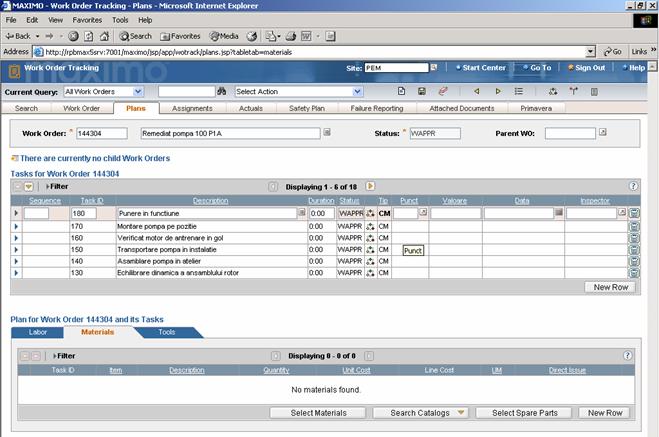Image resolution: width=659 pixels, height=437 pixels.
Task: Switch to the Work Order tab
Action: pyautogui.click(x=82, y=108)
